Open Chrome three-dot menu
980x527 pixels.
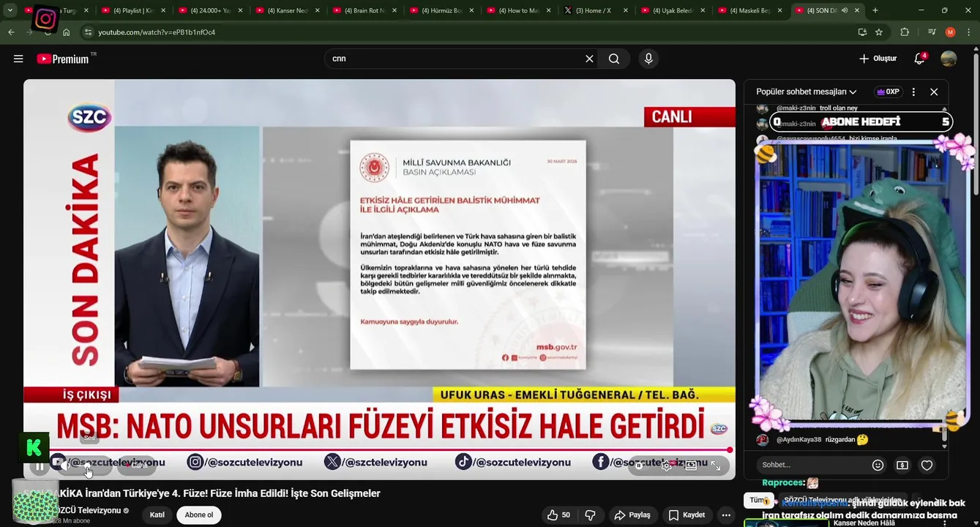click(x=969, y=32)
